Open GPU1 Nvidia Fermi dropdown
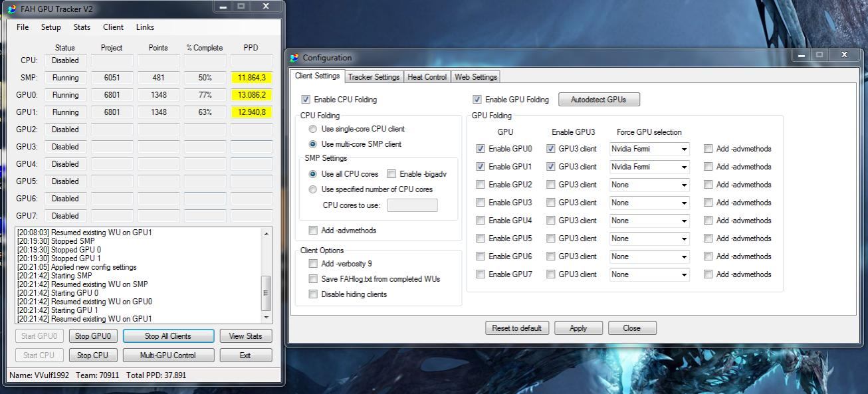 [x=649, y=167]
